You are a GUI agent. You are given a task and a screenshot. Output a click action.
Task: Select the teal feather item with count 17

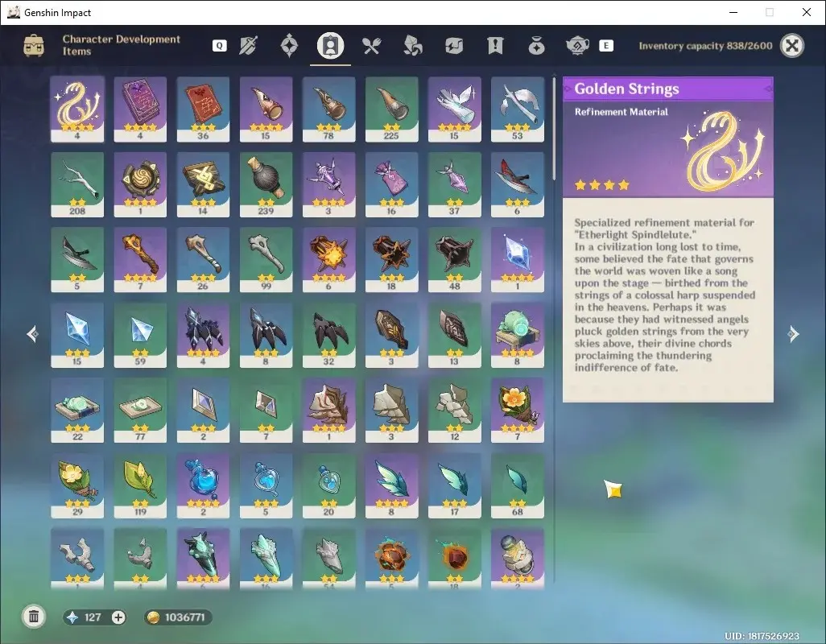455,485
